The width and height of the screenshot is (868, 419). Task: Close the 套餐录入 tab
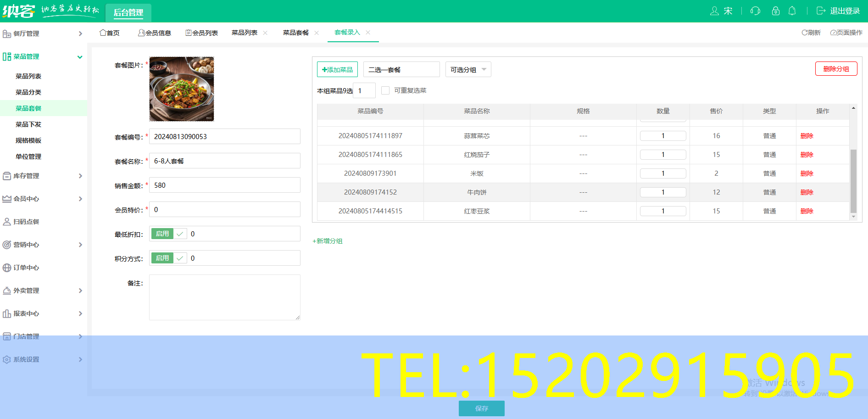tap(368, 33)
